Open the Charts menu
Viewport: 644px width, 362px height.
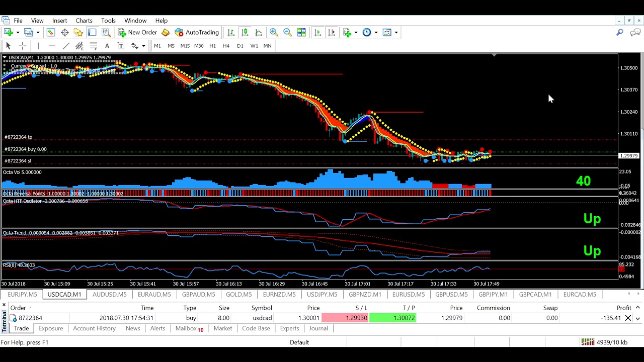tap(84, 21)
